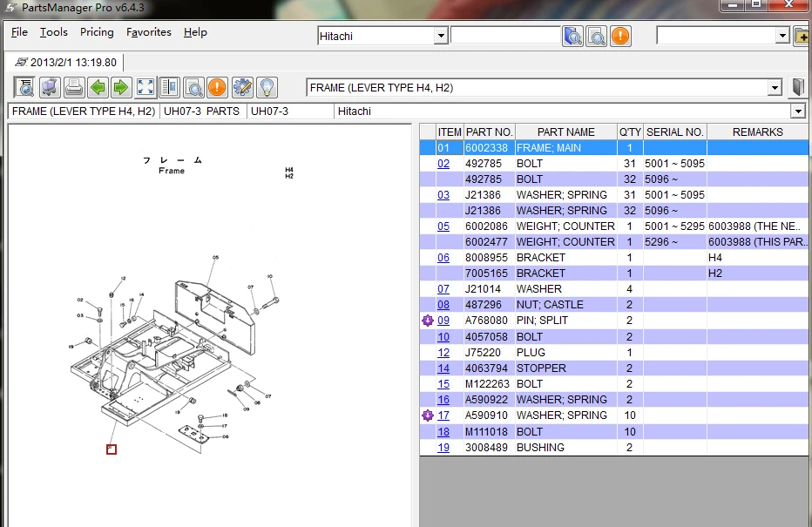Click item link 06

point(443,258)
